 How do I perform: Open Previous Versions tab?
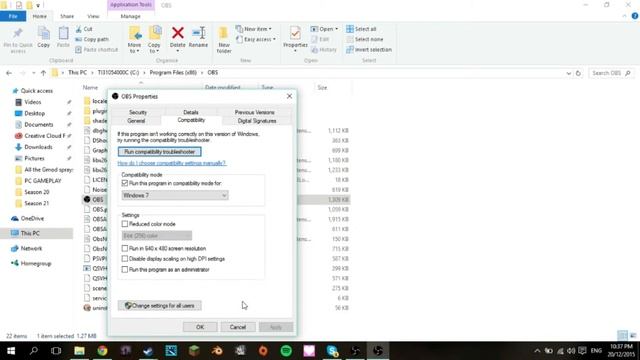click(x=254, y=112)
